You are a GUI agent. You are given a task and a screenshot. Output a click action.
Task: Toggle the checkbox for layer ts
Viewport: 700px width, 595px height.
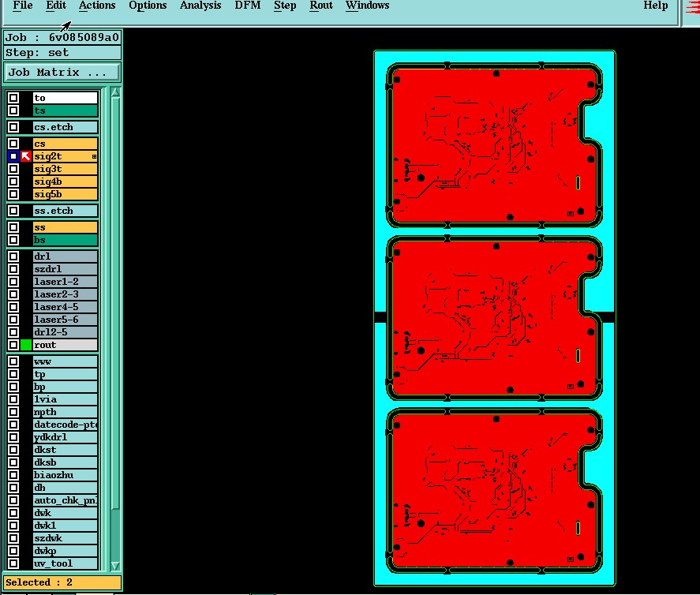pos(13,110)
